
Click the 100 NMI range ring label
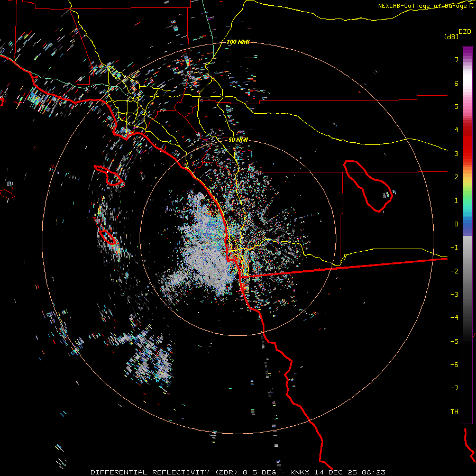(238, 42)
